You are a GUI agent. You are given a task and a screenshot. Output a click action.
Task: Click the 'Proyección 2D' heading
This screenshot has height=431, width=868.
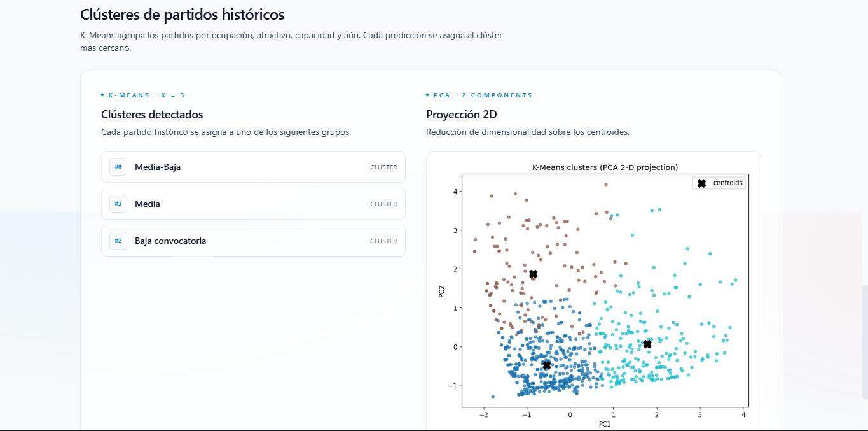tap(462, 115)
